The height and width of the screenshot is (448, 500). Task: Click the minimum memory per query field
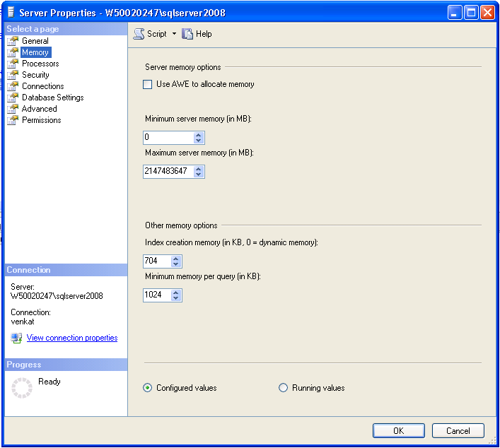click(x=157, y=295)
